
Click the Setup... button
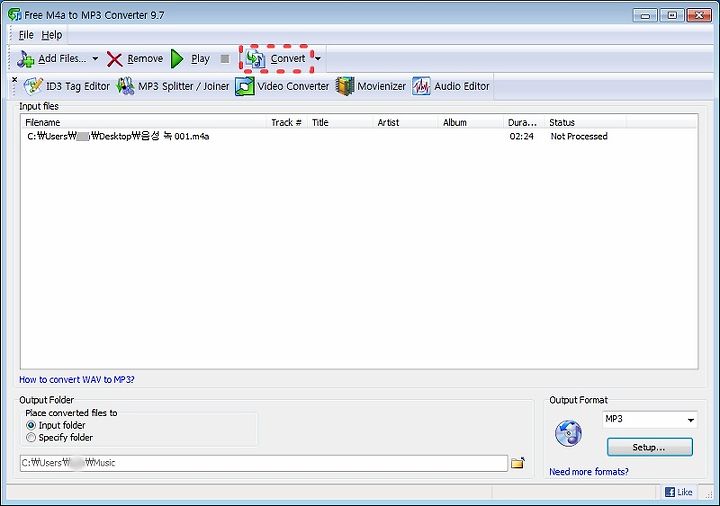coord(650,447)
